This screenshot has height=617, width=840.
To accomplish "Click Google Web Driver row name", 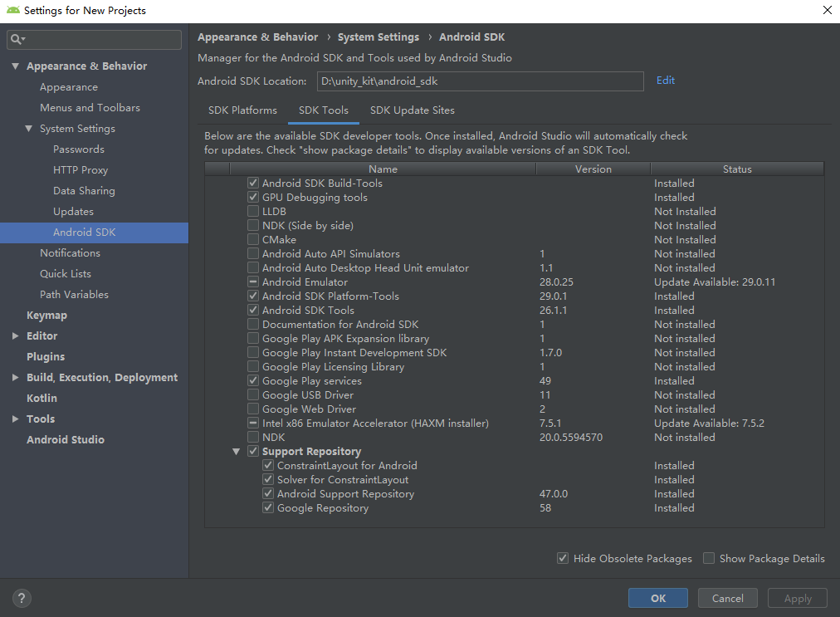I will click(x=309, y=409).
